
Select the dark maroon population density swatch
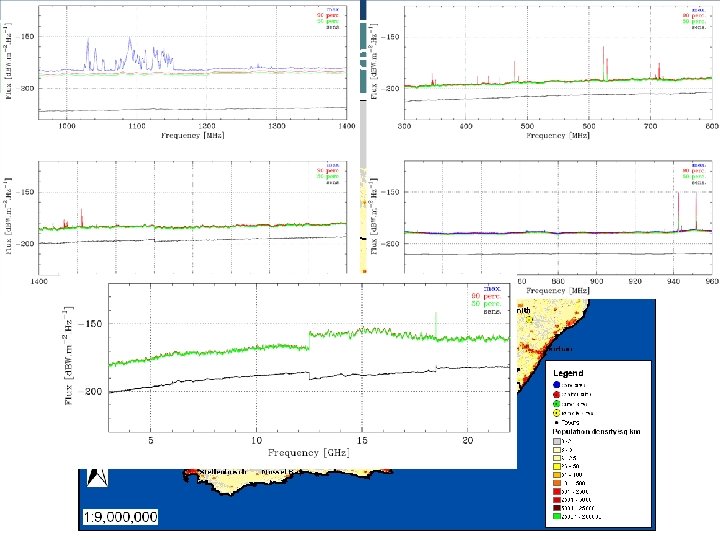click(556, 508)
